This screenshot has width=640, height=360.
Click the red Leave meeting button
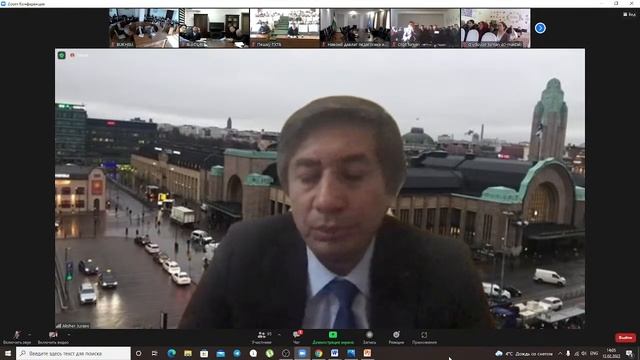625,338
